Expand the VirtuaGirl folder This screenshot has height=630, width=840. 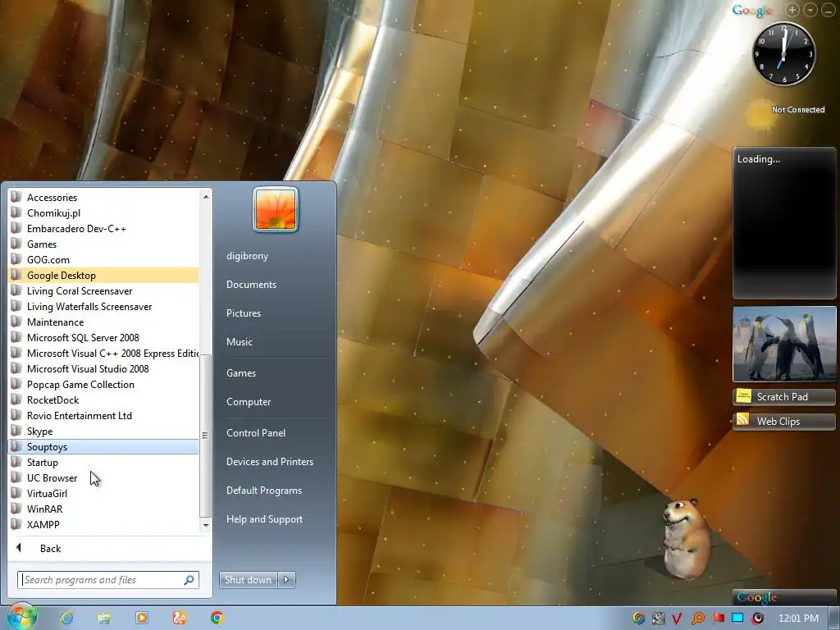tap(103, 493)
